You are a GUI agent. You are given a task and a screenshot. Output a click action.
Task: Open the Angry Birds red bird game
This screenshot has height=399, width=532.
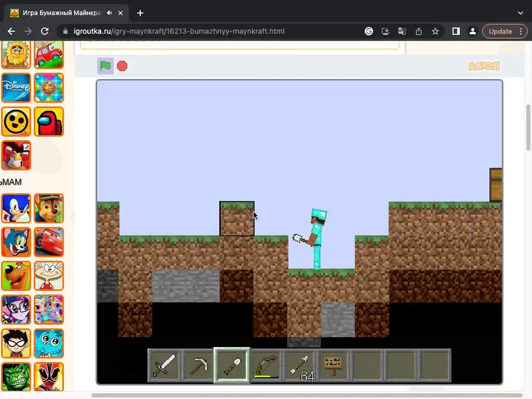(16, 155)
